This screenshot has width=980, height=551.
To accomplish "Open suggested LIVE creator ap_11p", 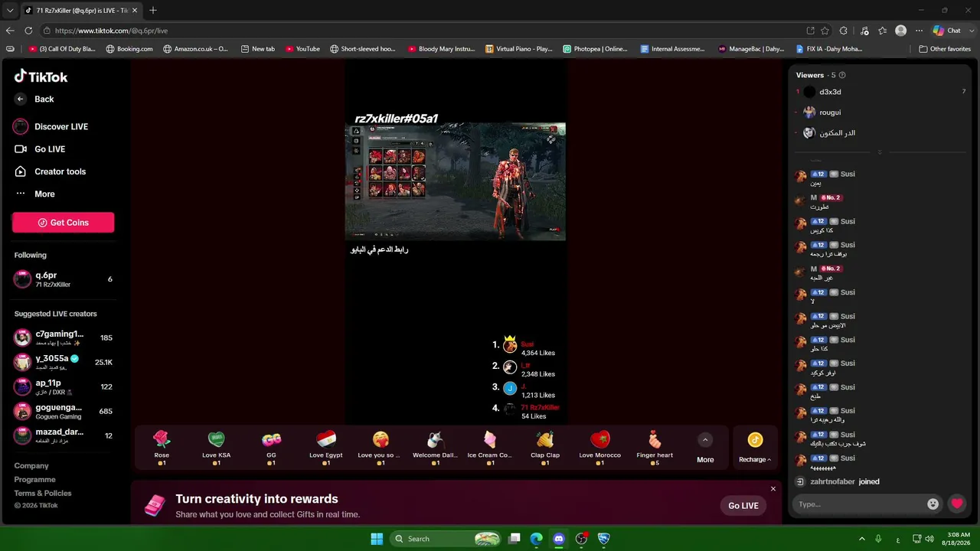I will tap(63, 386).
